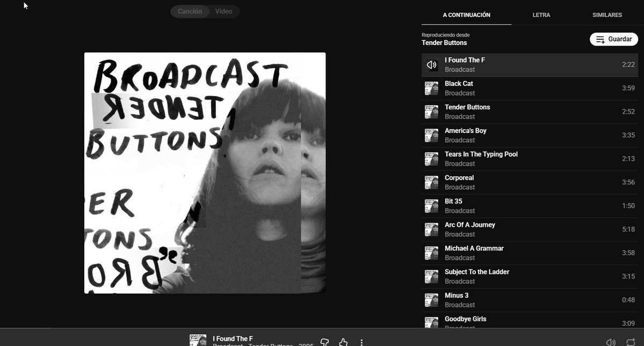The width and height of the screenshot is (644, 346).
Task: Play Subject To the Ladder
Action: 530,277
